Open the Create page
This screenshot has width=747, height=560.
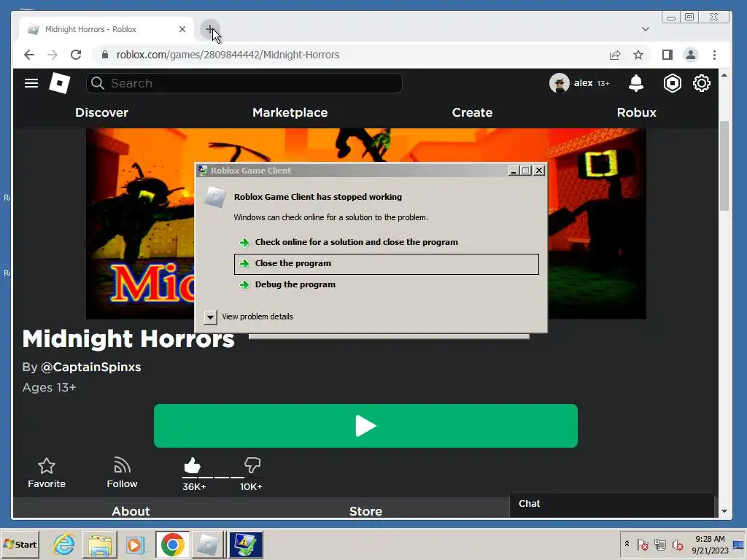472,112
